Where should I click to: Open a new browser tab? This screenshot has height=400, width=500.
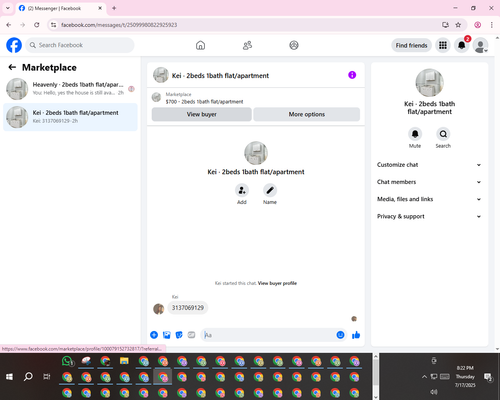point(114,8)
